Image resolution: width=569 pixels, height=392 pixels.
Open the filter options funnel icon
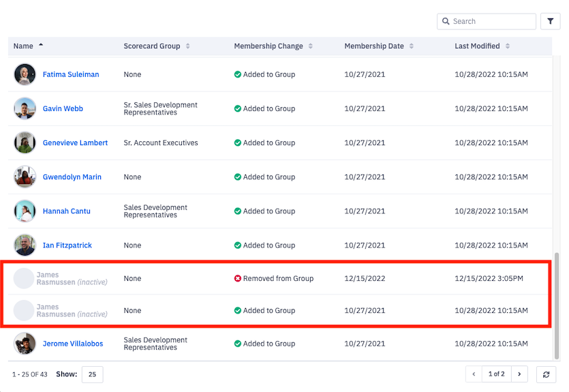point(550,21)
